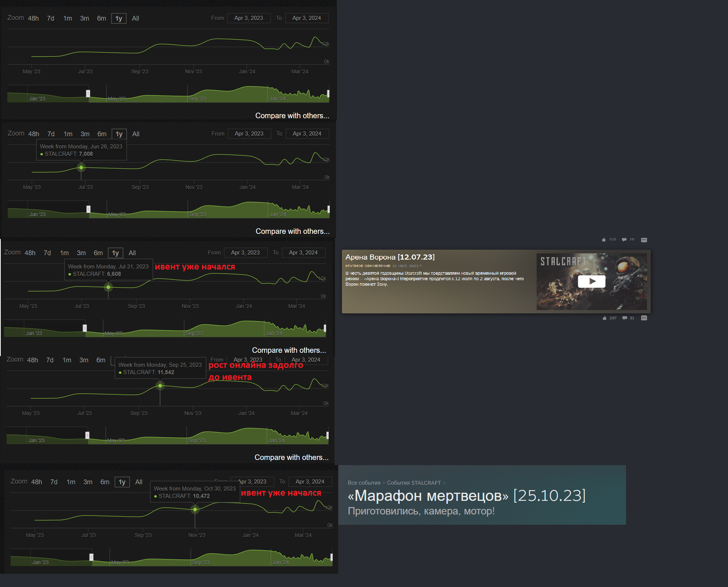Play the Арена Ворона video thumbnail
This screenshot has width=728, height=587.
(x=591, y=281)
